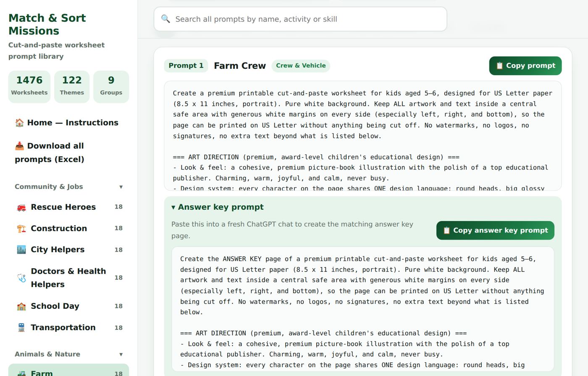This screenshot has width=588, height=376.
Task: Click the school building icon beside School Day
Action: pos(21,306)
